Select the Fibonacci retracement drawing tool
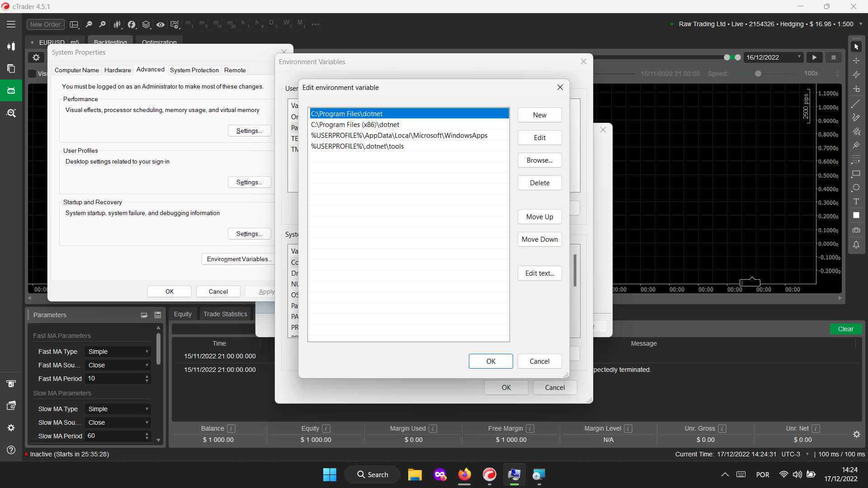The image size is (868, 488). click(856, 160)
